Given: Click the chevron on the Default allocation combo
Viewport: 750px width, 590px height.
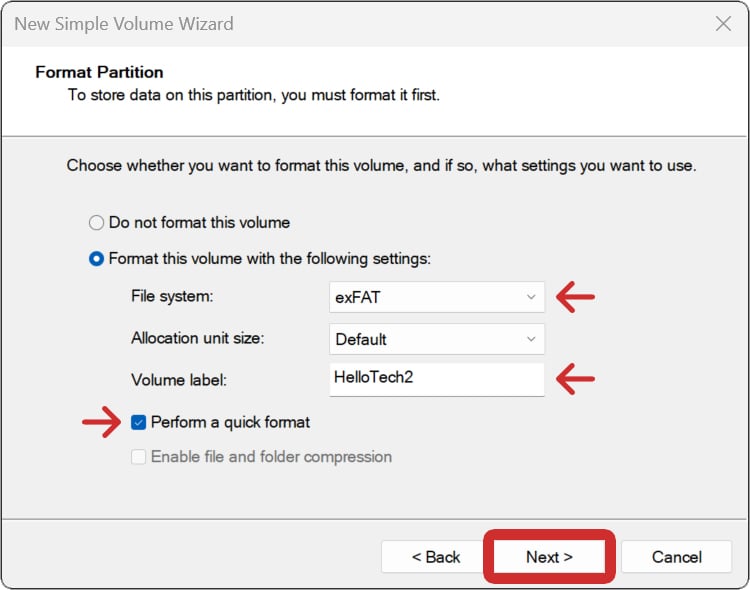Looking at the screenshot, I should 531,339.
